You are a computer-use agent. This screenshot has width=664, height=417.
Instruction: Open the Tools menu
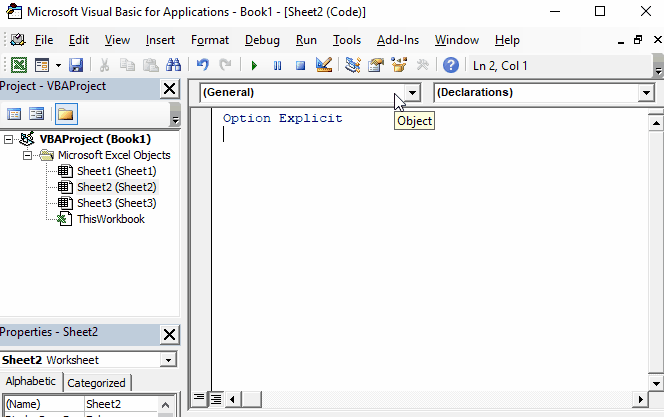pos(346,40)
